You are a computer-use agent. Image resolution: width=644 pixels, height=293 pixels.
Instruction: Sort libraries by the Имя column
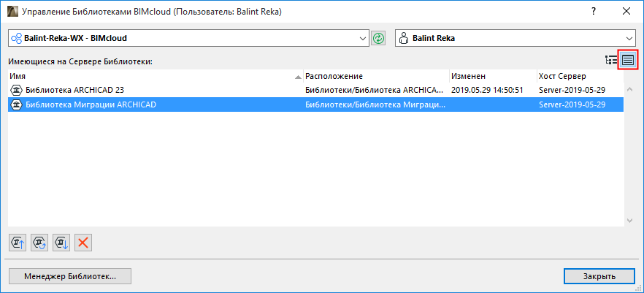tap(153, 76)
